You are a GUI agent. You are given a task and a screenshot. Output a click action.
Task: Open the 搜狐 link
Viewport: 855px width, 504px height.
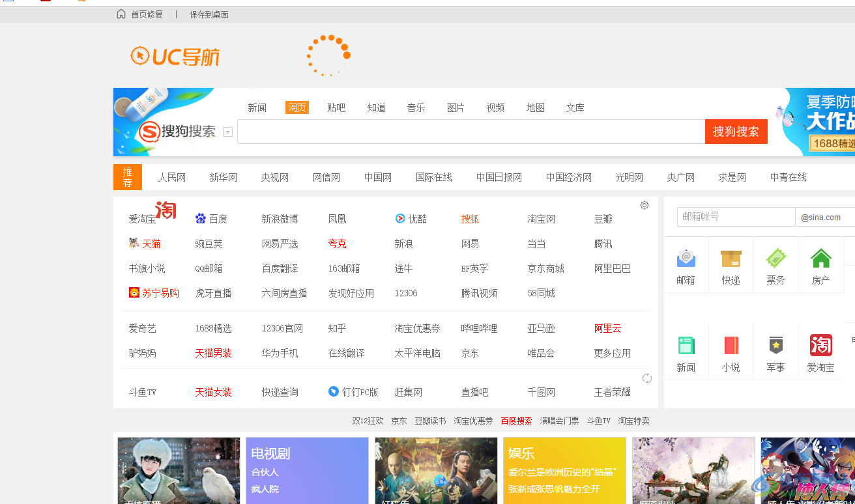pos(470,219)
